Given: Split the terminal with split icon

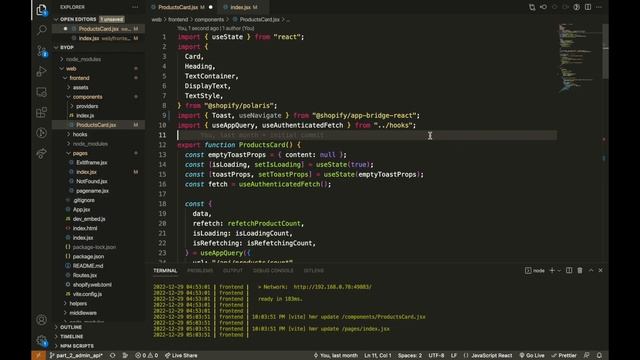Looking at the screenshot, I should point(569,270).
